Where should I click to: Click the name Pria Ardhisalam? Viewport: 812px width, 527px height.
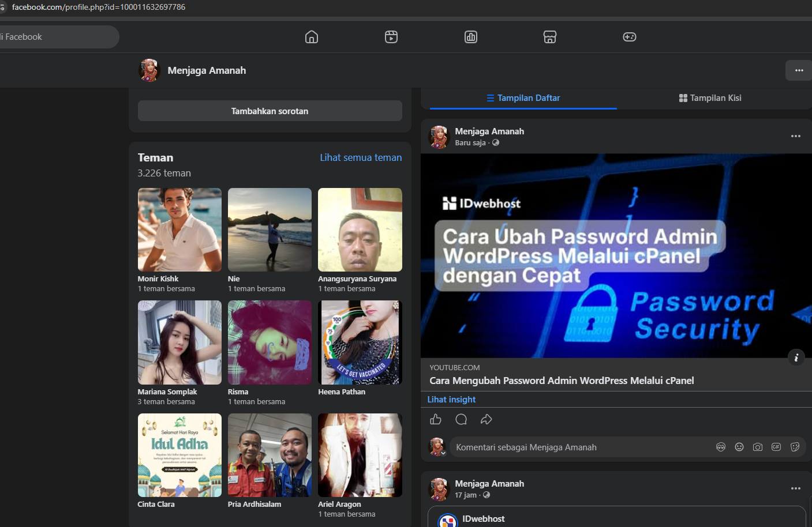click(x=255, y=505)
